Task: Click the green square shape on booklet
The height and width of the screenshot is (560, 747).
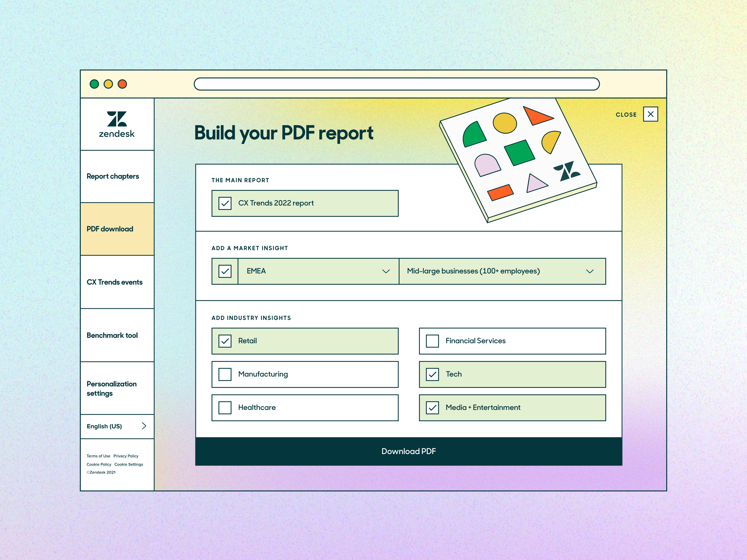Action: [x=519, y=153]
